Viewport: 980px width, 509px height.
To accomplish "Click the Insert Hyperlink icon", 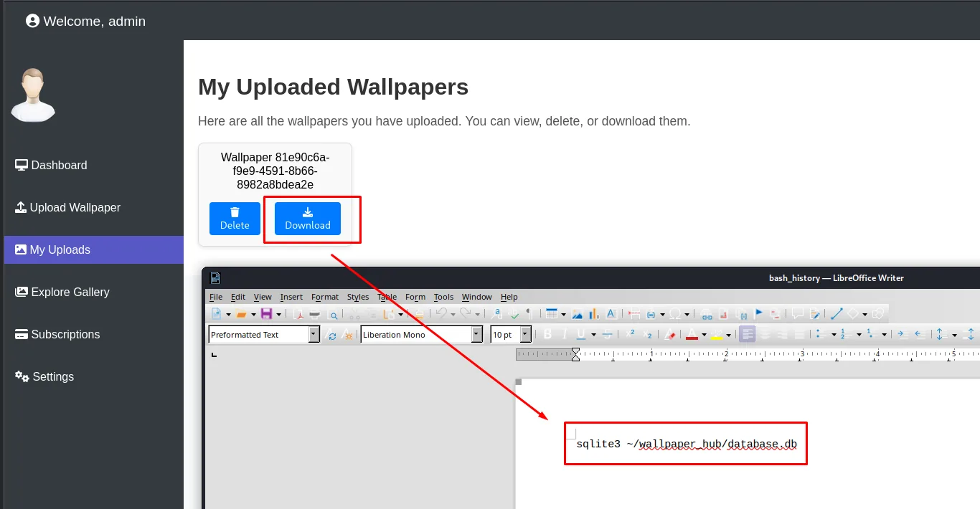I will click(707, 315).
